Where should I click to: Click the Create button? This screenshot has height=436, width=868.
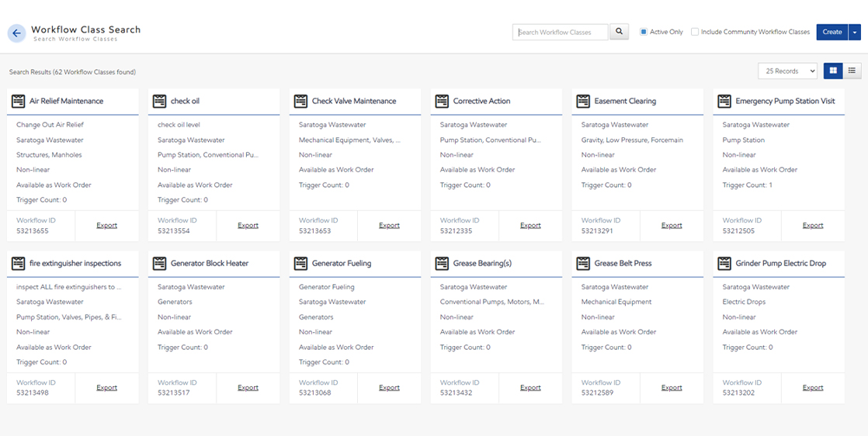pos(832,32)
